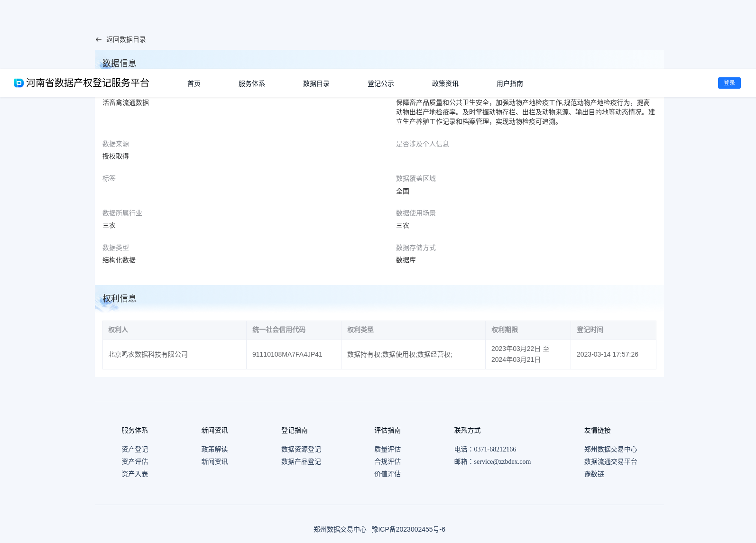Image resolution: width=756 pixels, height=543 pixels.
Task: Click the back arrow icon
Action: point(99,40)
